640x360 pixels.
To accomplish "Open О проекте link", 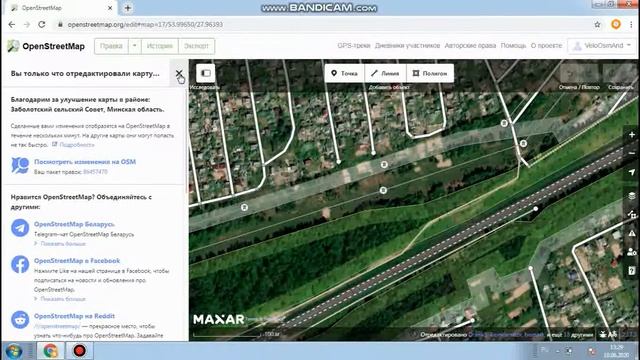I will pyautogui.click(x=546, y=46).
